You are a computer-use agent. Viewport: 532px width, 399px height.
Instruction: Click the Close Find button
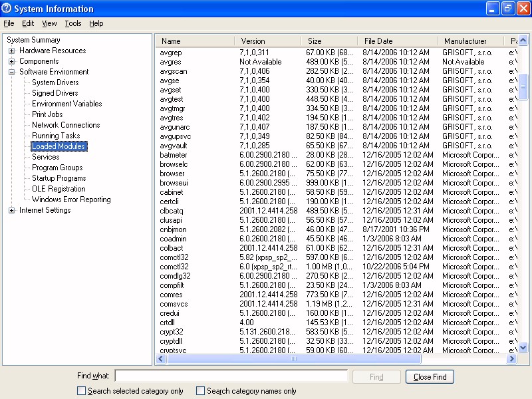pos(430,377)
